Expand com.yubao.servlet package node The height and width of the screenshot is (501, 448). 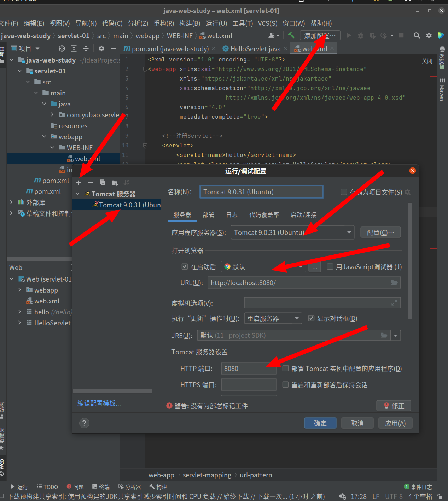click(x=52, y=114)
